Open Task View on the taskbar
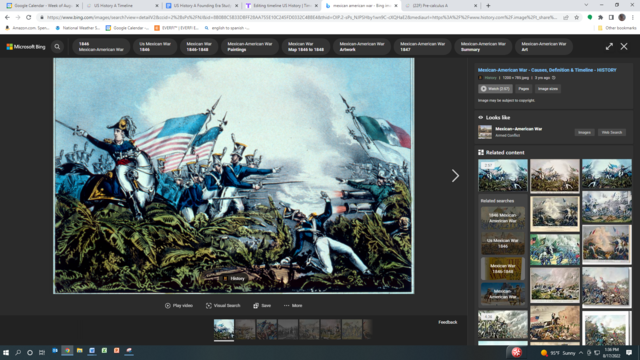 pos(42,352)
